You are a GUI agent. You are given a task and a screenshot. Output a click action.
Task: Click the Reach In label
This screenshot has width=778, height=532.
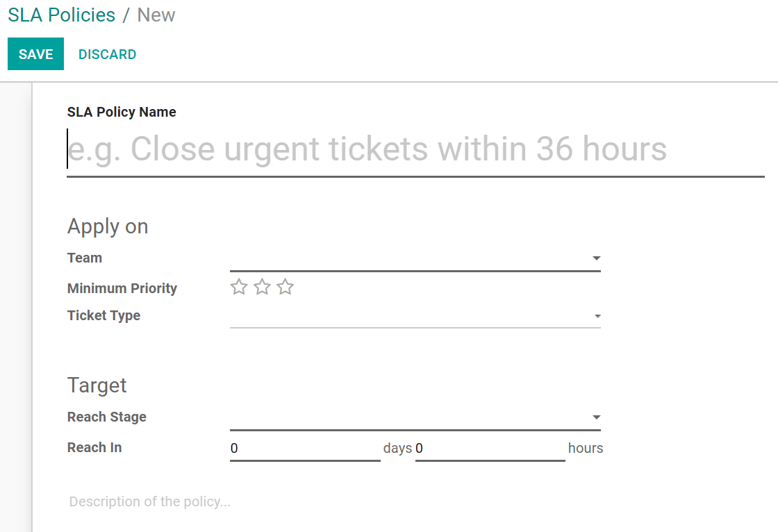(94, 447)
